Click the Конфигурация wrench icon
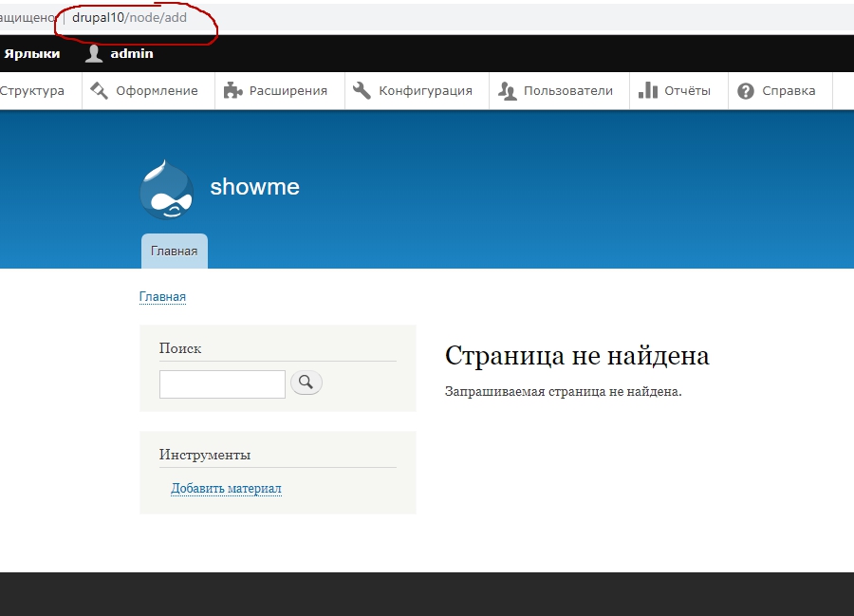Viewport: 854px width, 616px height. tap(362, 90)
